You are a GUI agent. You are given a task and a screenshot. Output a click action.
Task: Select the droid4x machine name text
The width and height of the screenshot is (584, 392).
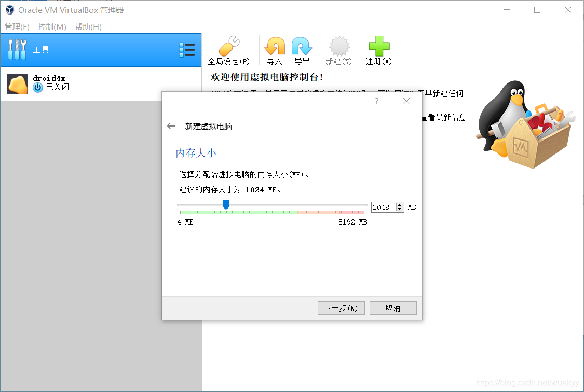coord(49,78)
